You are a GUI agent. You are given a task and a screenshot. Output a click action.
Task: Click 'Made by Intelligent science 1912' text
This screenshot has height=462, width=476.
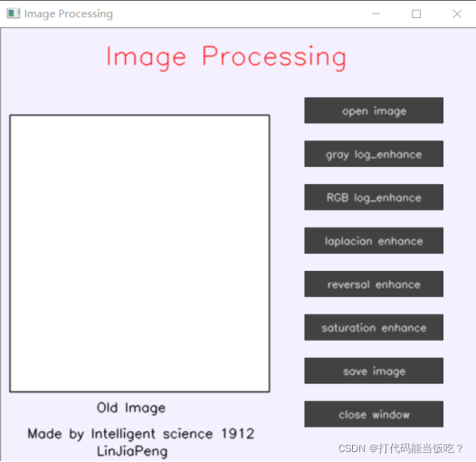pyautogui.click(x=140, y=434)
